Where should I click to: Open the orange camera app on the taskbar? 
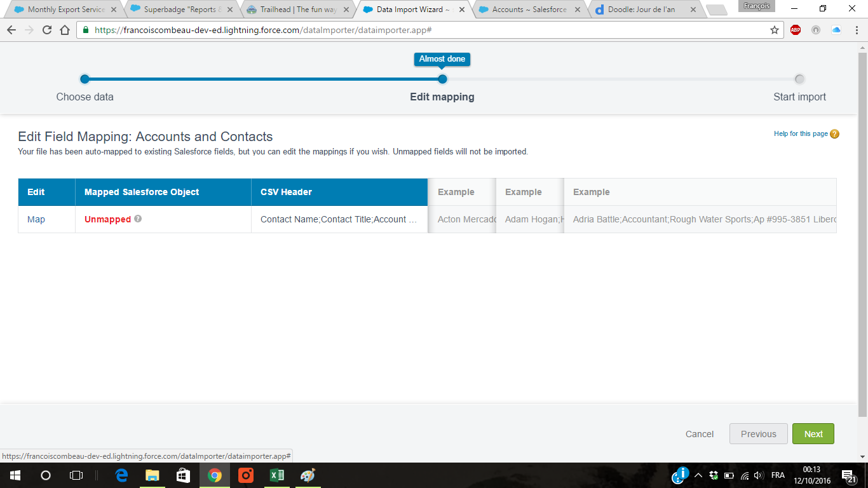pyautogui.click(x=246, y=475)
